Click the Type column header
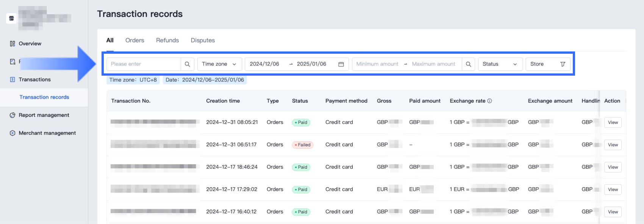This screenshot has width=644, height=224. point(272,101)
